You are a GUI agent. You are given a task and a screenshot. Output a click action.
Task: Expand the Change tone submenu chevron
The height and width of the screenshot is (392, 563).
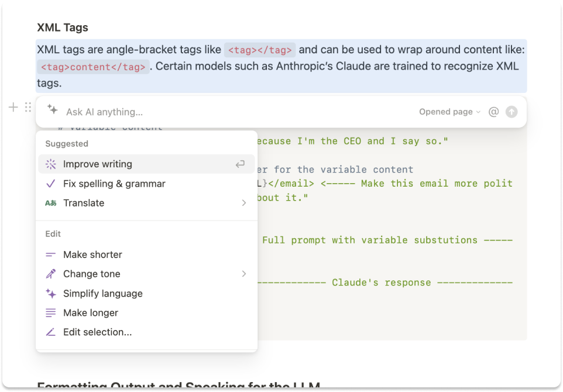coord(244,274)
